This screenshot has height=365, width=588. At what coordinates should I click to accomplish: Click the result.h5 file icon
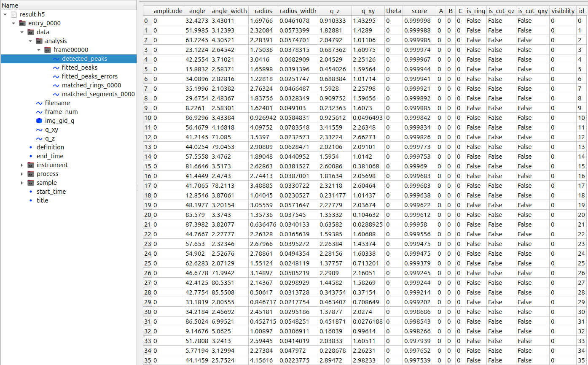click(x=14, y=14)
